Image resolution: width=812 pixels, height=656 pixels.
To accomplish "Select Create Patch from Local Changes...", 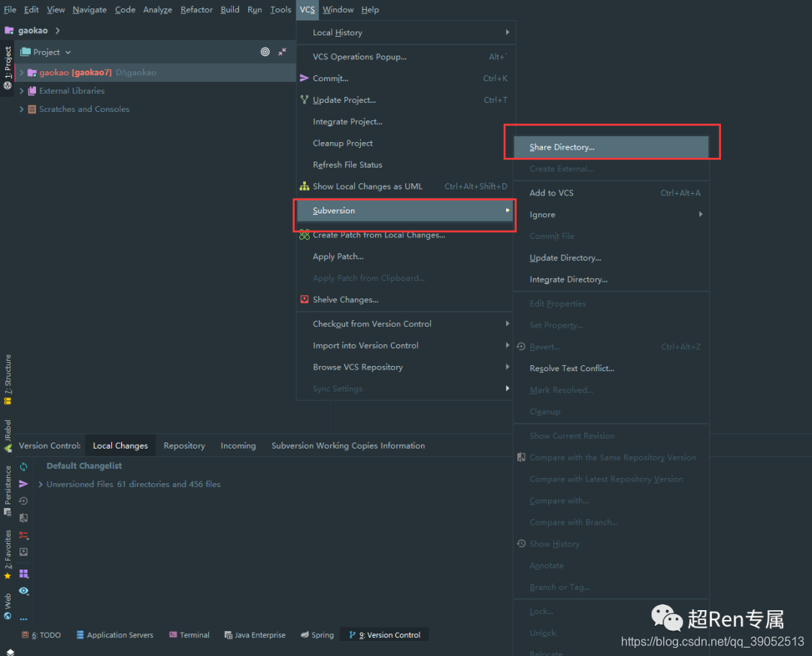I will point(405,235).
